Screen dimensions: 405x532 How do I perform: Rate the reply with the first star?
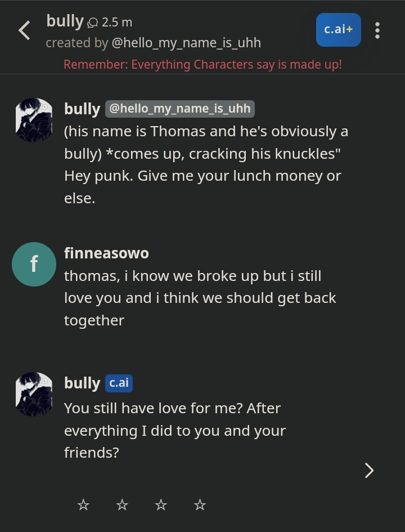click(83, 505)
